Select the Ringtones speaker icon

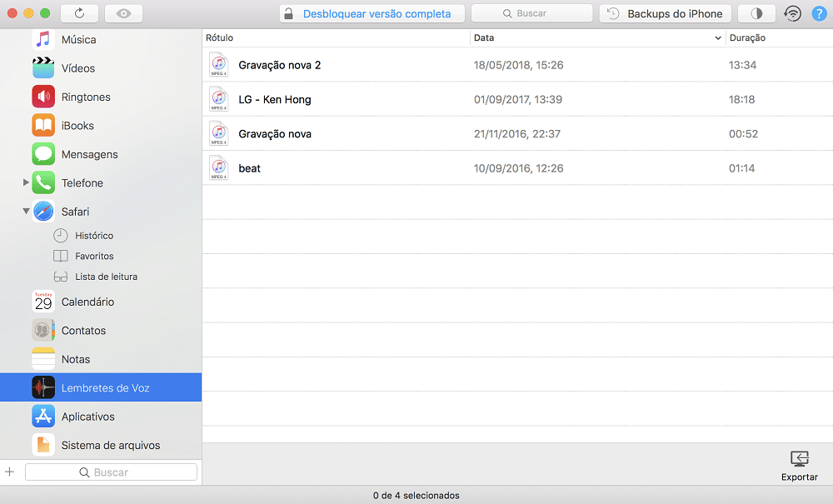pyautogui.click(x=43, y=97)
